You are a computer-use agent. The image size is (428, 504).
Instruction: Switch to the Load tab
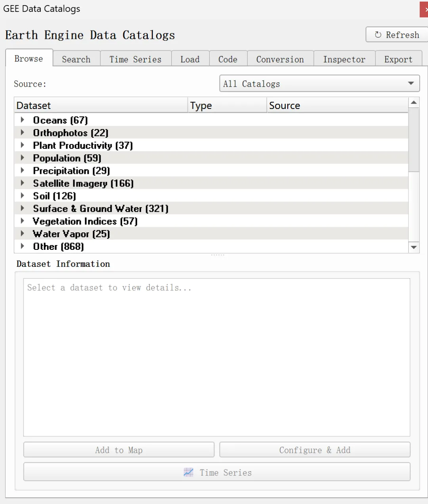click(190, 59)
